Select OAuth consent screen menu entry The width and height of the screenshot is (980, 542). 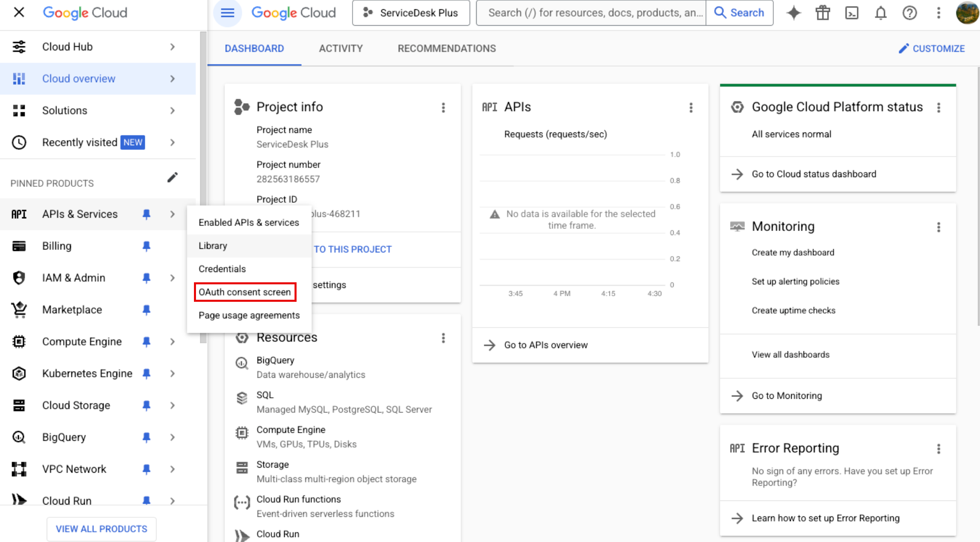(x=245, y=292)
